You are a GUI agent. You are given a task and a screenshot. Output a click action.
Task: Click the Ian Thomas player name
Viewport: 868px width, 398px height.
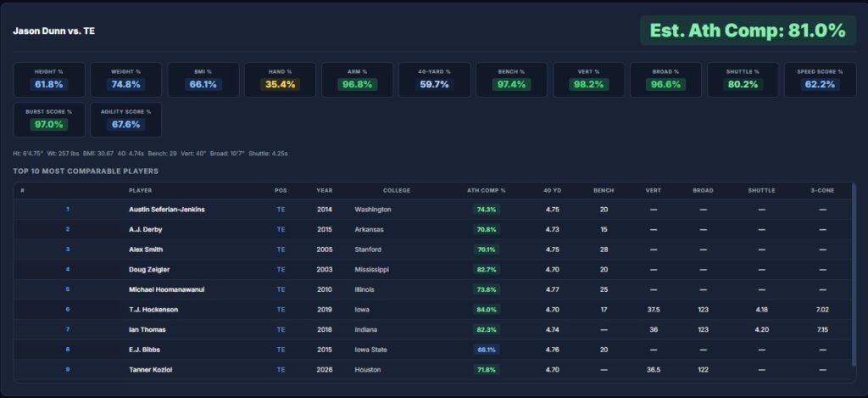pos(147,329)
